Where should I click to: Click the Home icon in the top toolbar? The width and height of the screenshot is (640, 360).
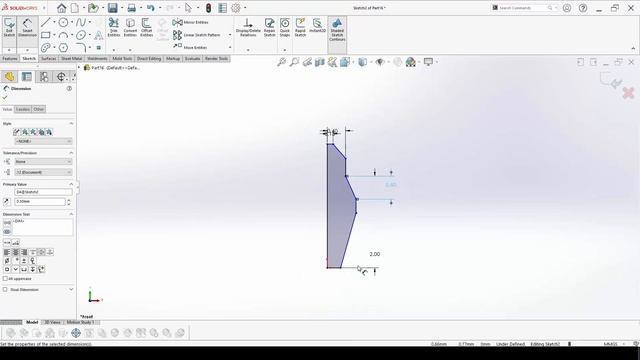(61, 8)
